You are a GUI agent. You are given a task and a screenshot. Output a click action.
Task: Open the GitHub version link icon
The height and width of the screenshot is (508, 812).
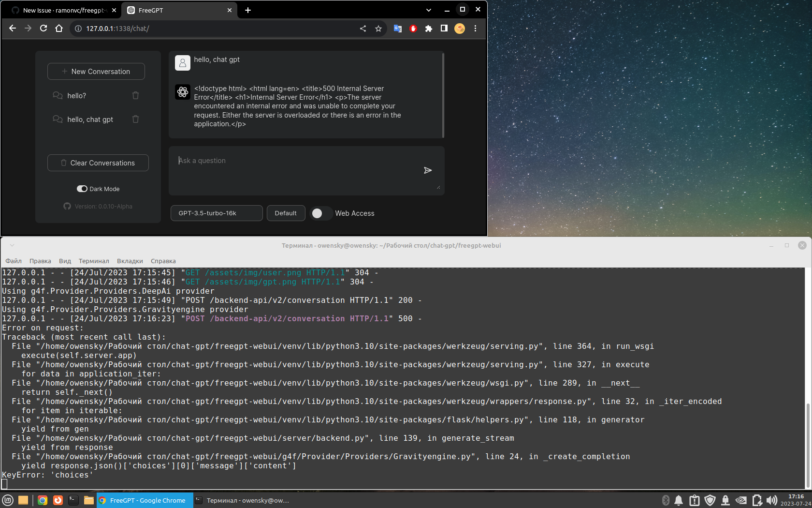coord(67,206)
